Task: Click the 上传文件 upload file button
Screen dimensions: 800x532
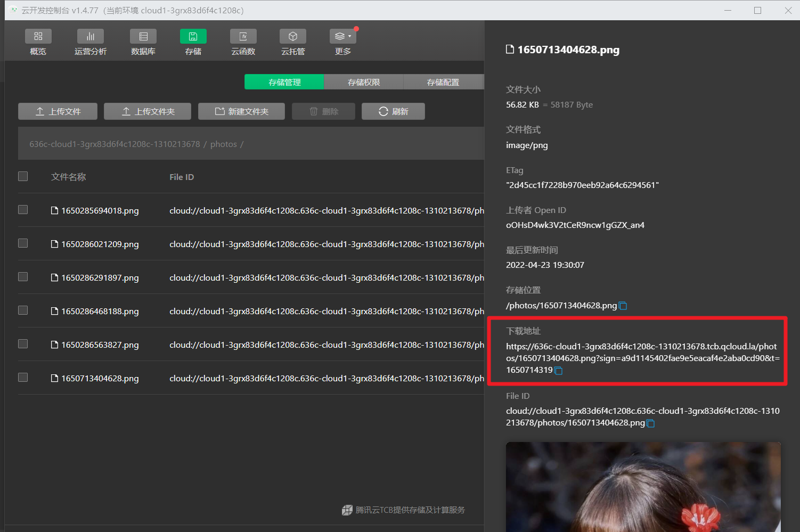Action: tap(58, 111)
